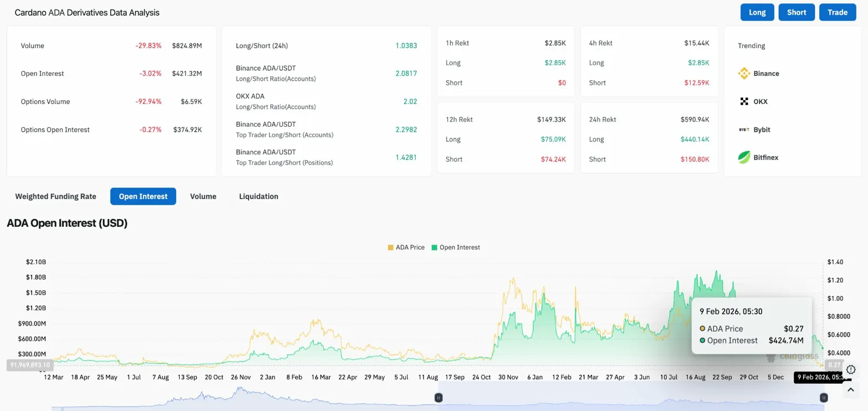Viewport: 868px width, 411px height.
Task: Switch to Weighted Funding Rate tab
Action: pyautogui.click(x=55, y=196)
